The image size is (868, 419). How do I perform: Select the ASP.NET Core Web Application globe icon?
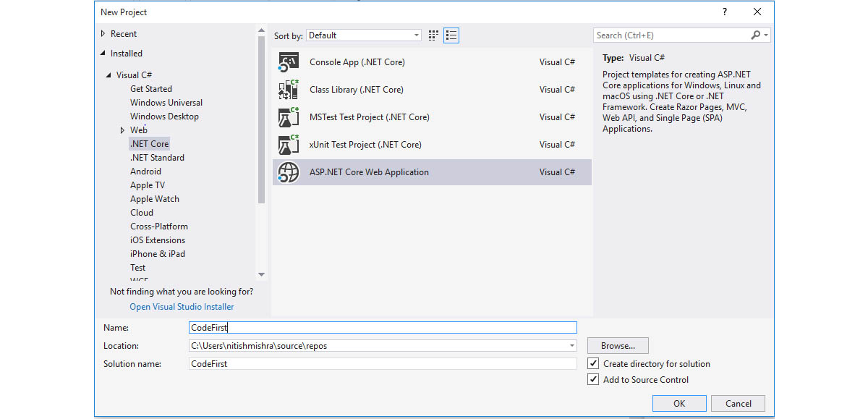click(x=289, y=172)
